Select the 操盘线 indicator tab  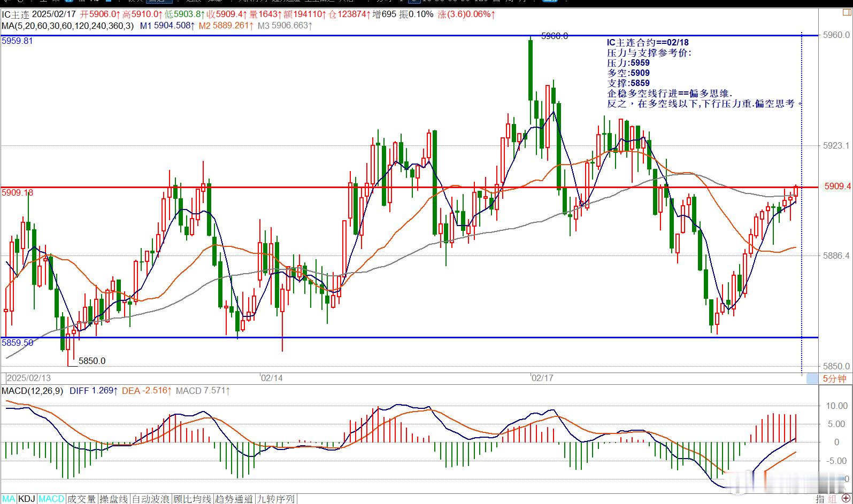pos(114,499)
